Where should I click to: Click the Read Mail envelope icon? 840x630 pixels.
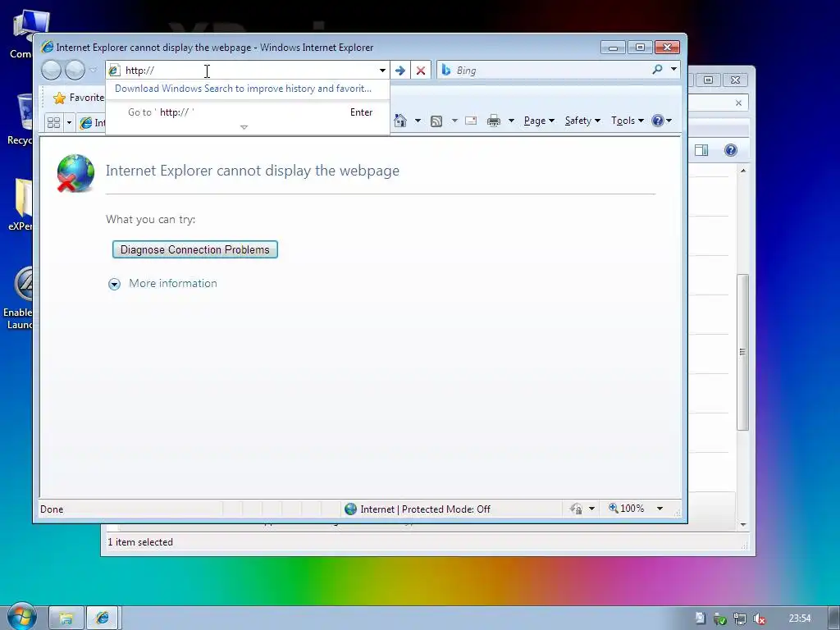(x=471, y=121)
